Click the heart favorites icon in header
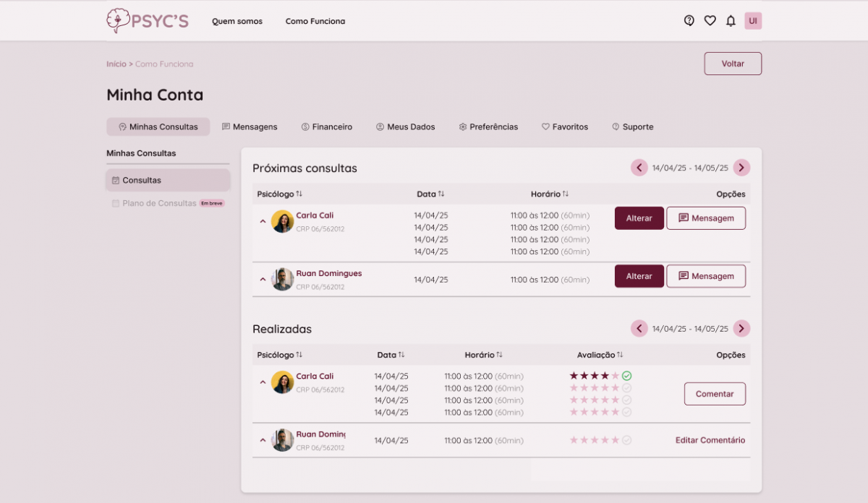868x503 pixels. pos(710,21)
